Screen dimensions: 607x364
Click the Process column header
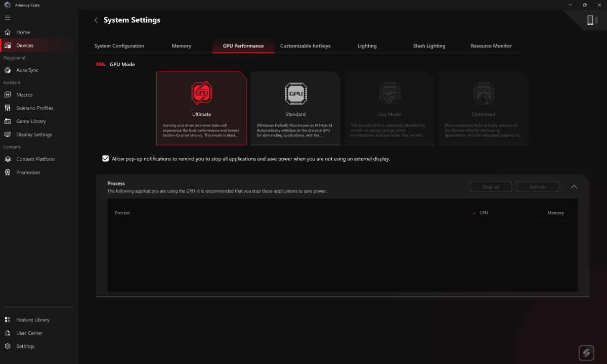122,213
